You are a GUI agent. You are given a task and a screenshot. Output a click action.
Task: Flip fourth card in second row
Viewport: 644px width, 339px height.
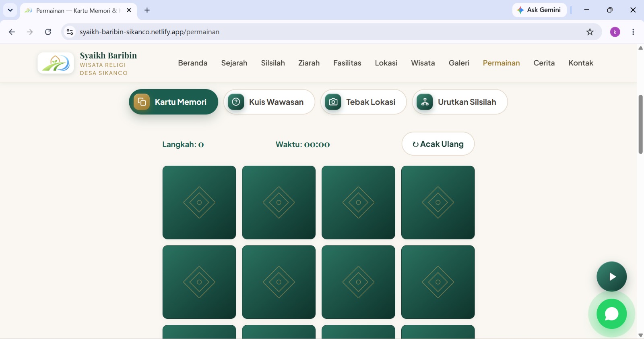click(x=438, y=282)
